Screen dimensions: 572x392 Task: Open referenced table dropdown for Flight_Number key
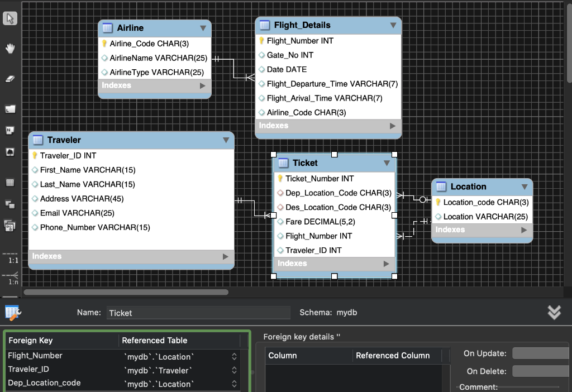point(234,357)
